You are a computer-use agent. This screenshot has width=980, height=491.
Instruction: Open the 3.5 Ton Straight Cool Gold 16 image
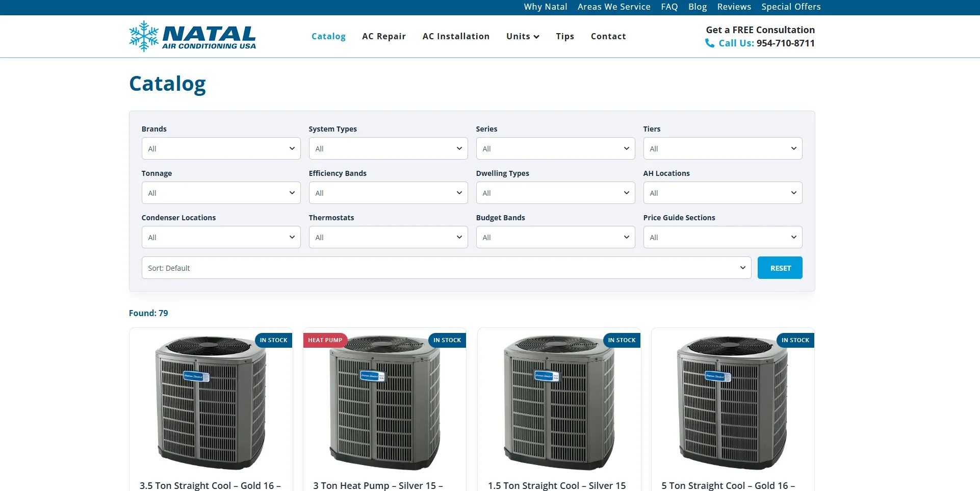click(211, 403)
